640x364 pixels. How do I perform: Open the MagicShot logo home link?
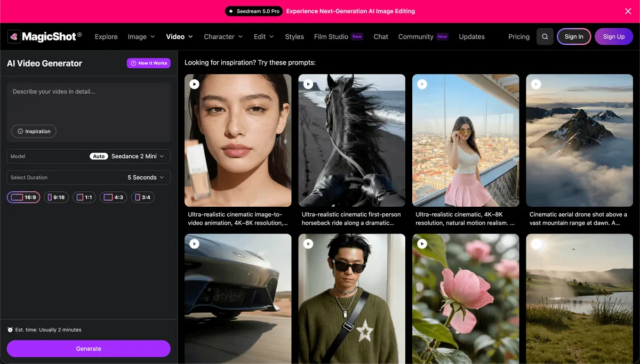pos(45,37)
